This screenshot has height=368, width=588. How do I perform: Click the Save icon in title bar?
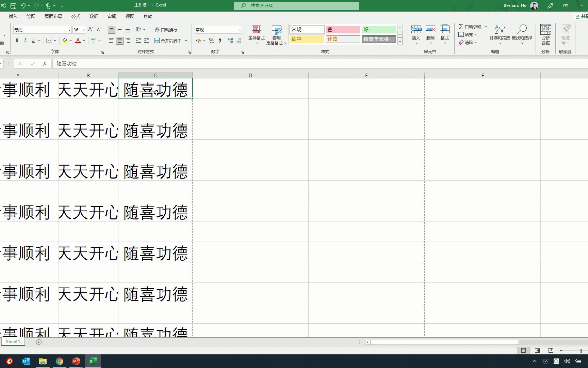[13, 5]
